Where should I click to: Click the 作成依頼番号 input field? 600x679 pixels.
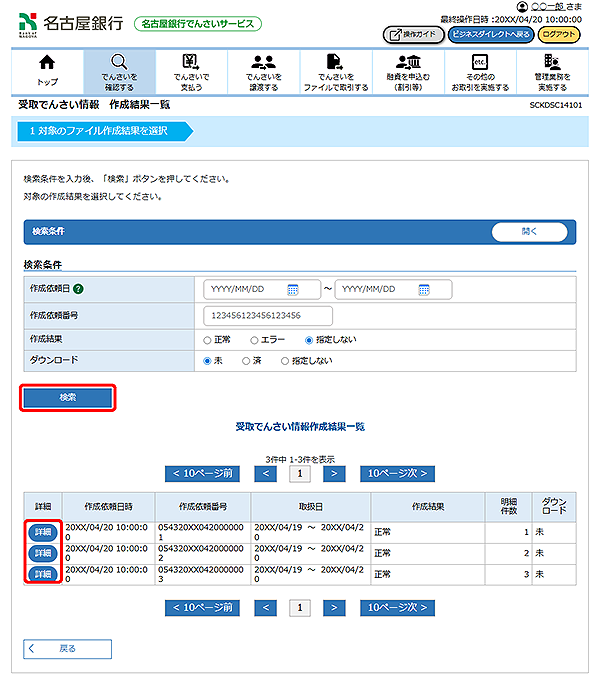267,315
